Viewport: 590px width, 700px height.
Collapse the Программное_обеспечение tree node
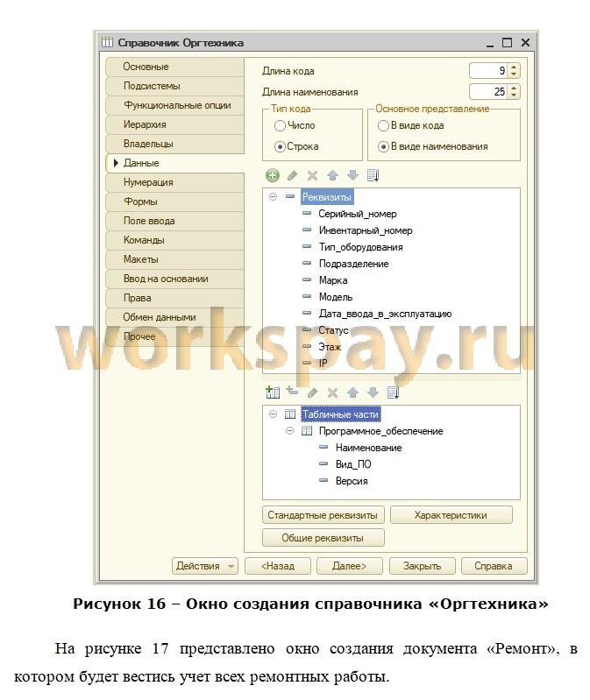coord(290,431)
